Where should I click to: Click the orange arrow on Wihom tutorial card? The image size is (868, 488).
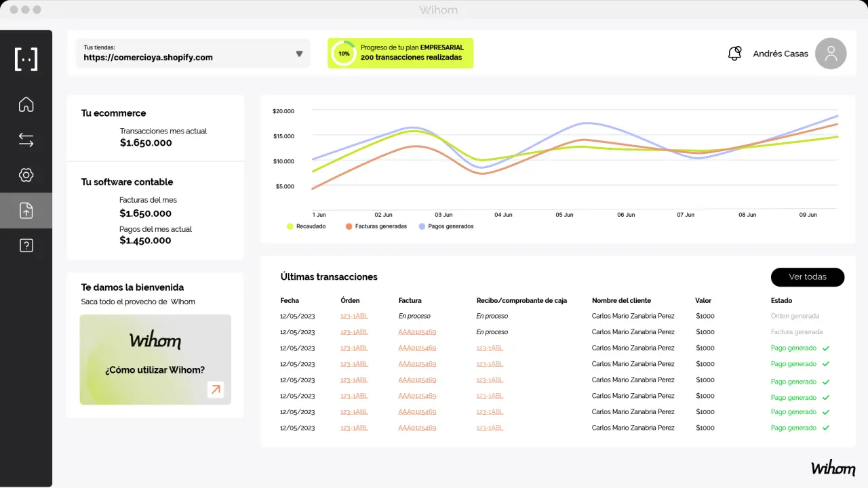[x=216, y=389]
